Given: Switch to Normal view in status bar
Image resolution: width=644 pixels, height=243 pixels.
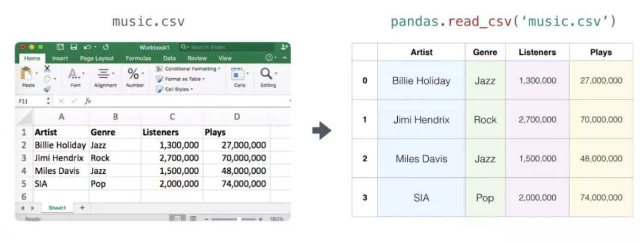Looking at the screenshot, I should click(x=177, y=219).
